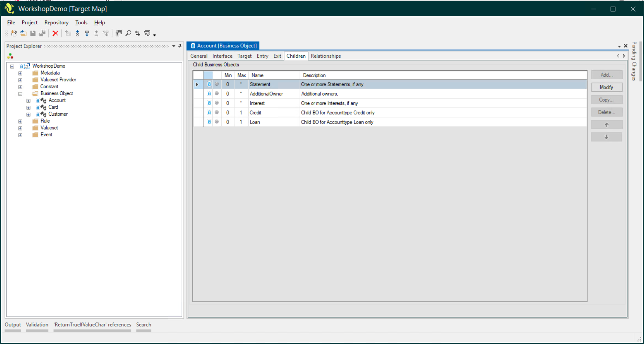Screen dimensions: 644x344
Task: Click the three colored circles icon in Project Explorer
Action: (10, 56)
